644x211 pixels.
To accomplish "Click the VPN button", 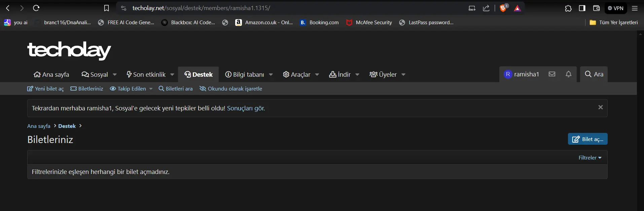I will click(616, 8).
